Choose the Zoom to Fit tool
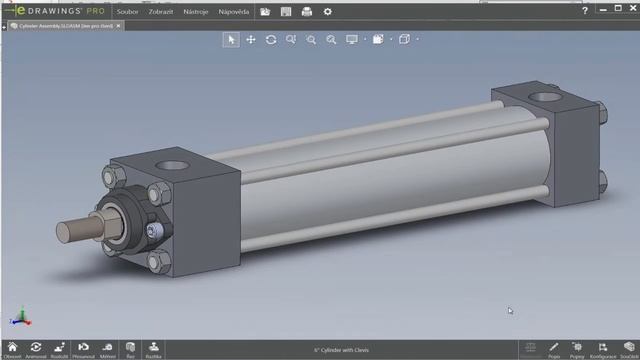This screenshot has height=360, width=640. click(291, 40)
